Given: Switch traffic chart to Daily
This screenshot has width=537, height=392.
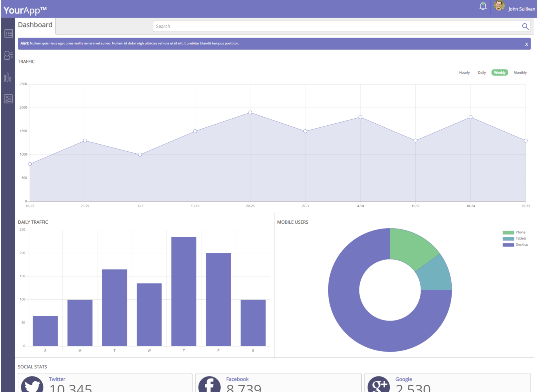Looking at the screenshot, I should (x=482, y=73).
